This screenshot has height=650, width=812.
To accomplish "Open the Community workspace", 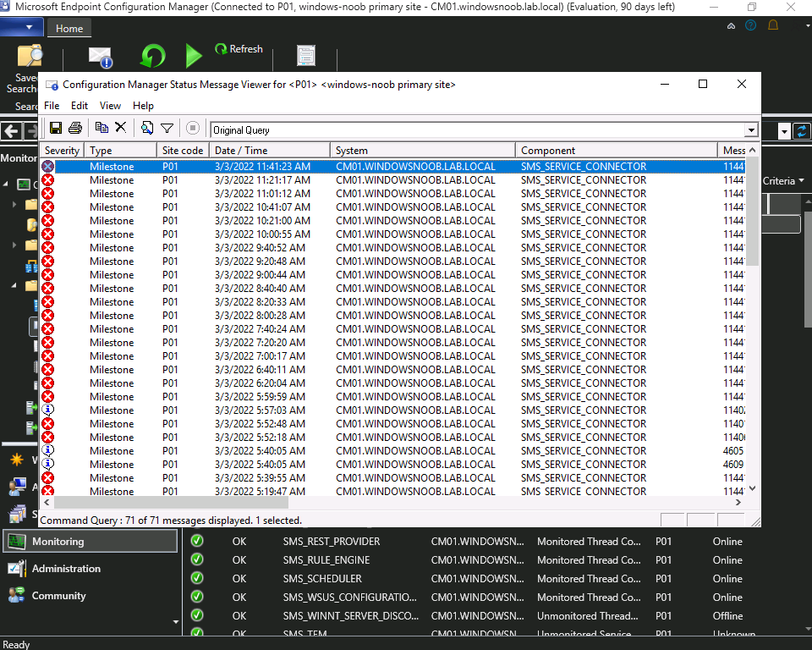I will point(90,596).
